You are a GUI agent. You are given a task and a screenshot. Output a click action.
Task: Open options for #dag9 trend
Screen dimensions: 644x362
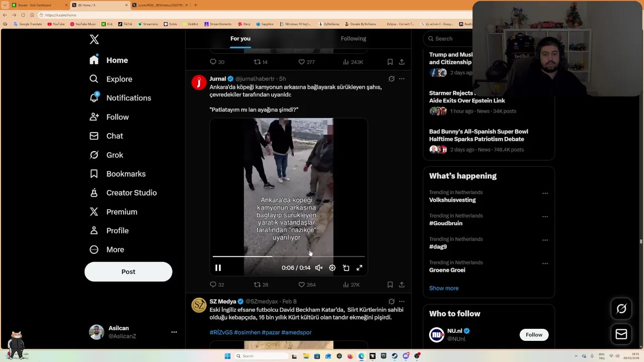(545, 240)
